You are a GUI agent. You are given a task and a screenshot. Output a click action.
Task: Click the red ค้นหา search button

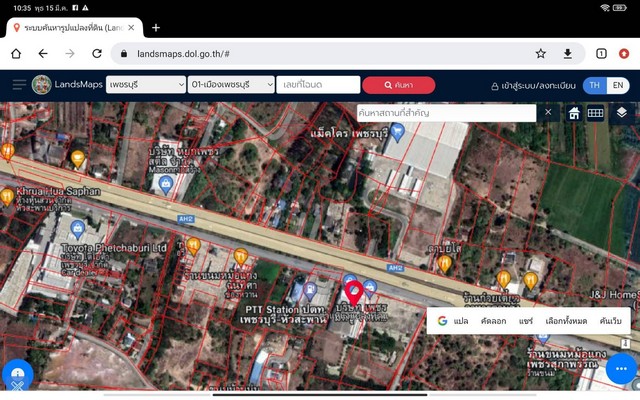(398, 85)
